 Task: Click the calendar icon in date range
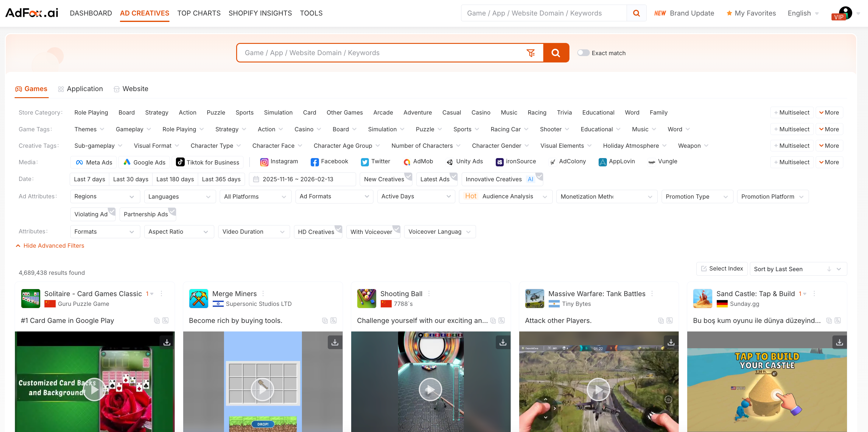click(256, 179)
